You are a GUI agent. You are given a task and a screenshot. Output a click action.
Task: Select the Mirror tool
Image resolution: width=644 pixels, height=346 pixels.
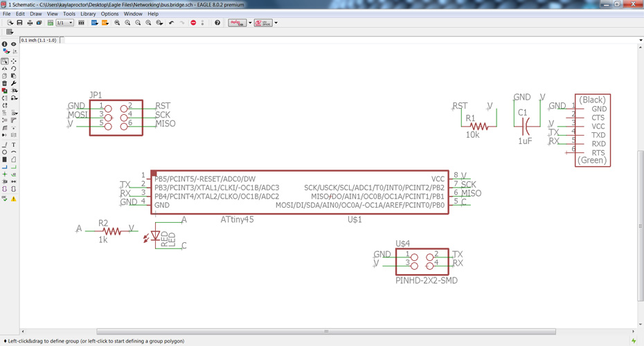5,69
